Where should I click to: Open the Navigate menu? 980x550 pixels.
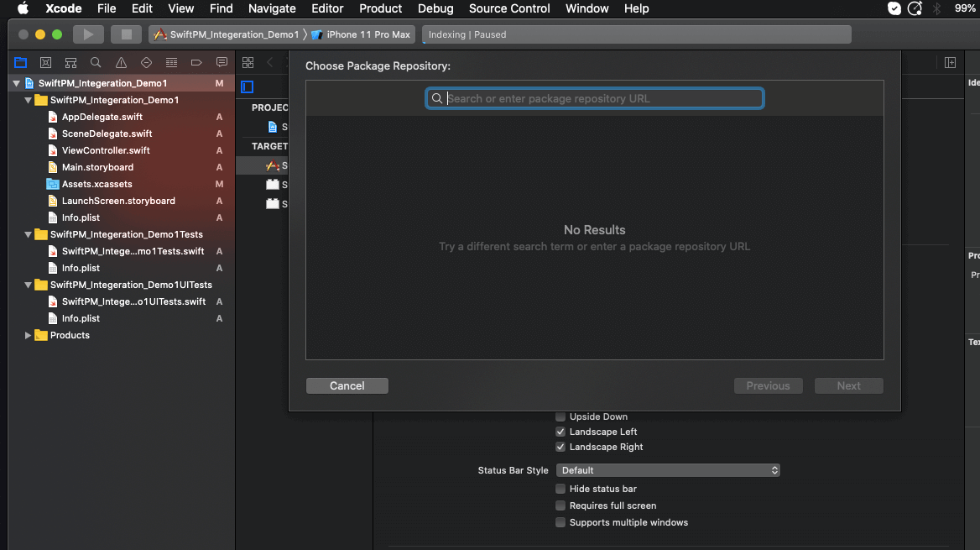272,8
